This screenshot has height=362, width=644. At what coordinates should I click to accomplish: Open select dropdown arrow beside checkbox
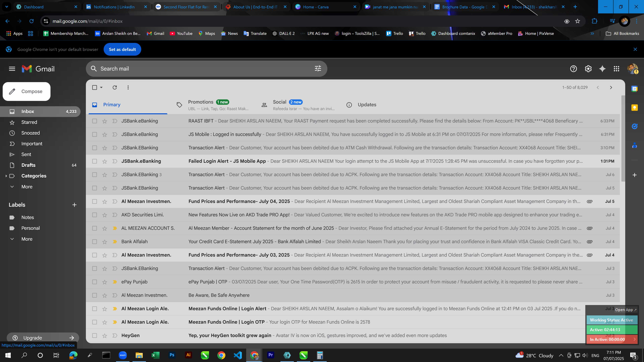click(101, 87)
